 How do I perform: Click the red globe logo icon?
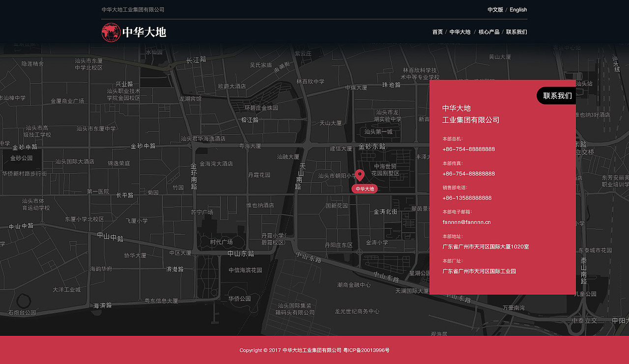click(111, 32)
